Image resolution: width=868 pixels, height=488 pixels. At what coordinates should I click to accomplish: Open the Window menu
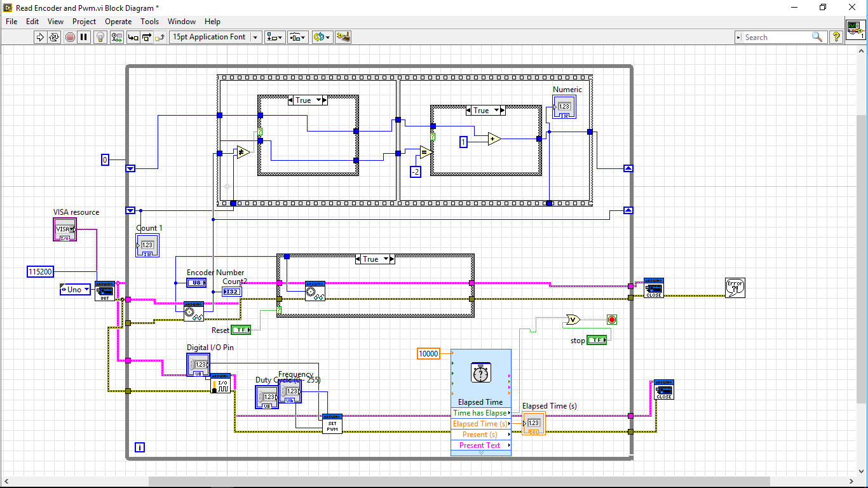tap(182, 21)
